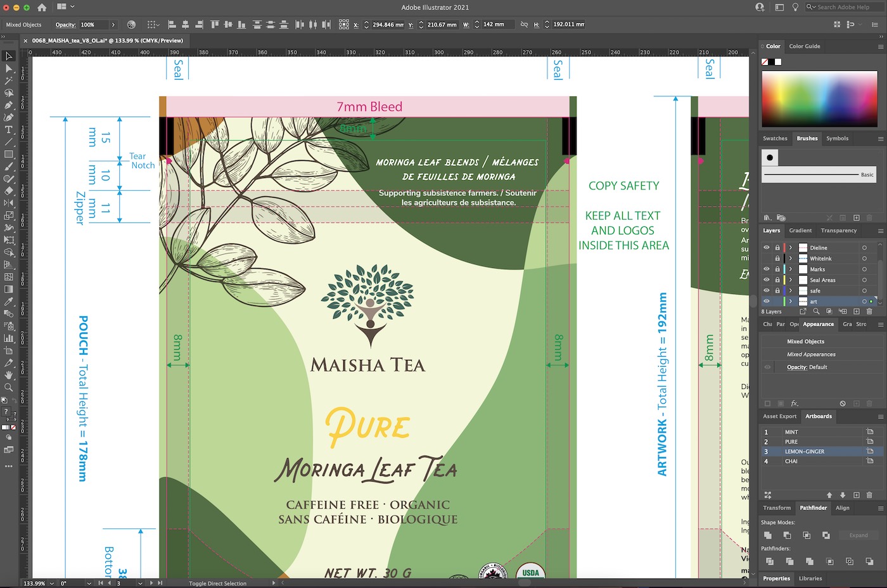The height and width of the screenshot is (588, 887).
Task: Click the Divide pathfinder icon
Action: pyautogui.click(x=769, y=561)
